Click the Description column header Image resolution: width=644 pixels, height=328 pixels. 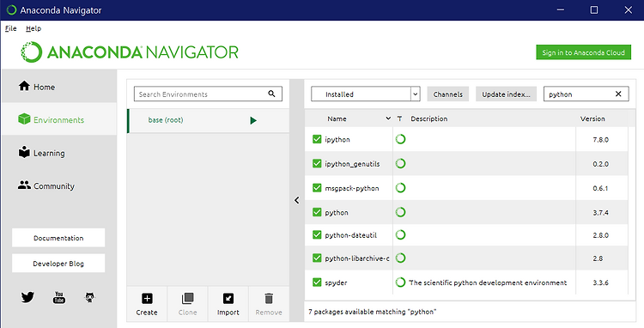[428, 118]
